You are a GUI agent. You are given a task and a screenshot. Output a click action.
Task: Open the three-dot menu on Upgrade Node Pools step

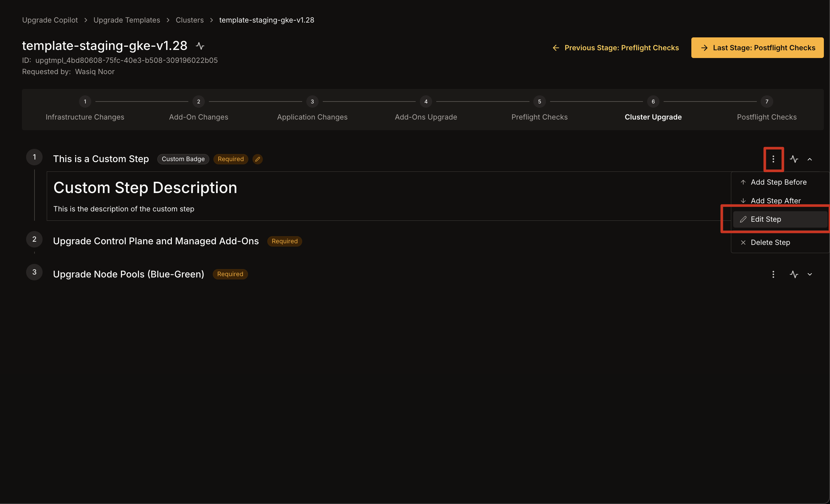(x=773, y=274)
